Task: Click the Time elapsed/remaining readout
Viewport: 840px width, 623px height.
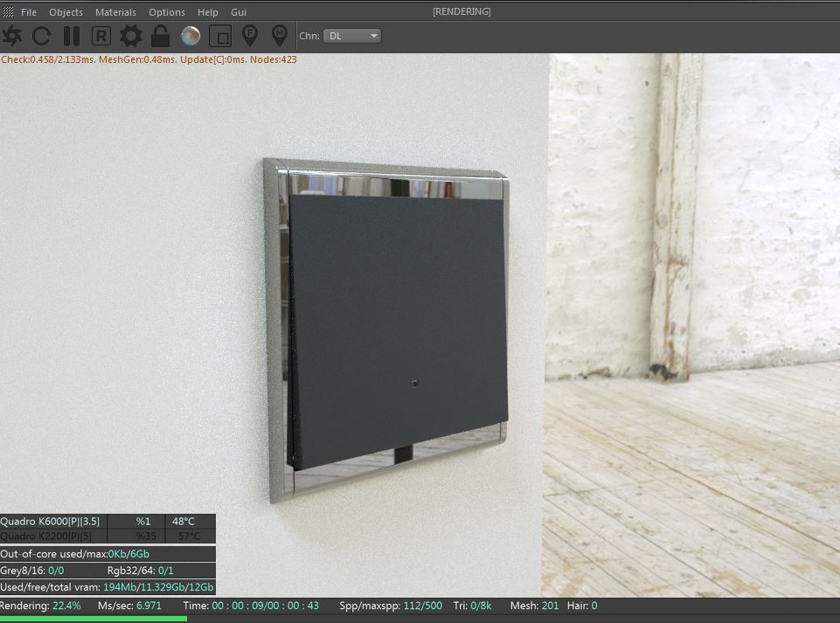Action: [251, 606]
